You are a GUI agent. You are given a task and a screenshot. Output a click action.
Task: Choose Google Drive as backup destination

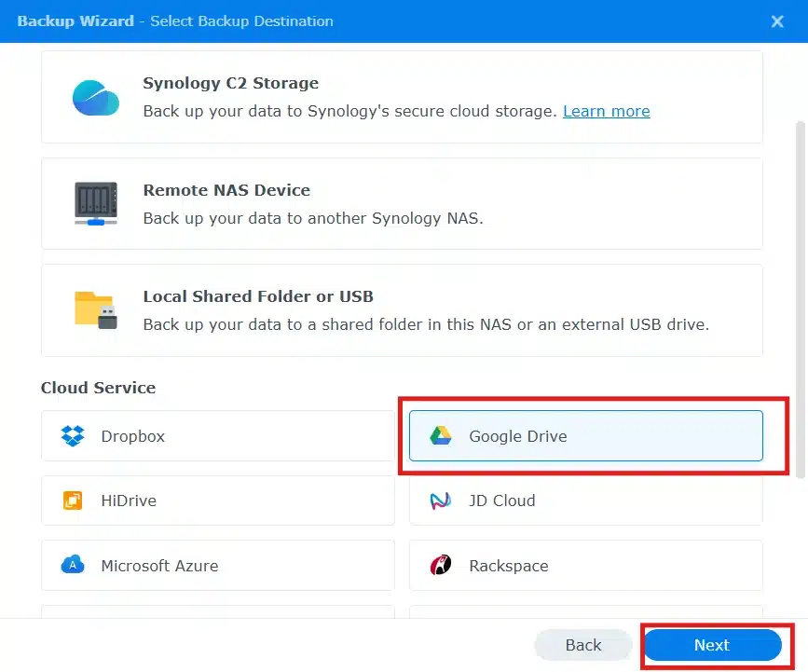(x=584, y=435)
